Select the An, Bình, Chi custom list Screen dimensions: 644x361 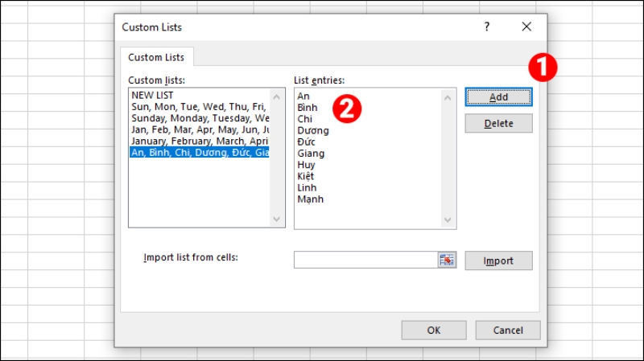[200, 153]
